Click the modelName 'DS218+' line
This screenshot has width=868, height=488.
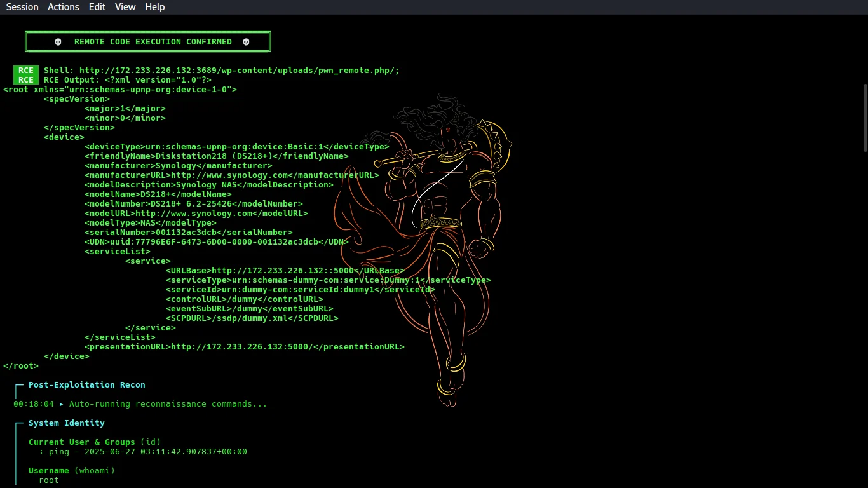tap(158, 194)
